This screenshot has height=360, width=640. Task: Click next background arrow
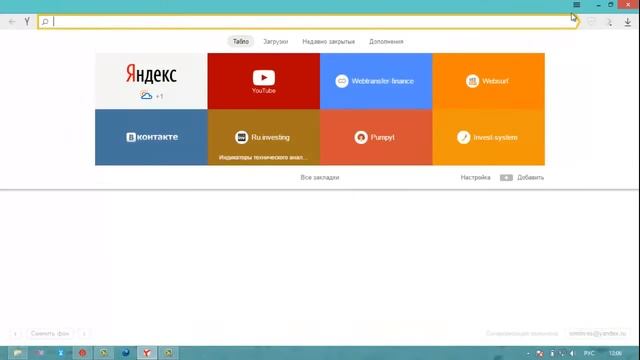[84, 333]
